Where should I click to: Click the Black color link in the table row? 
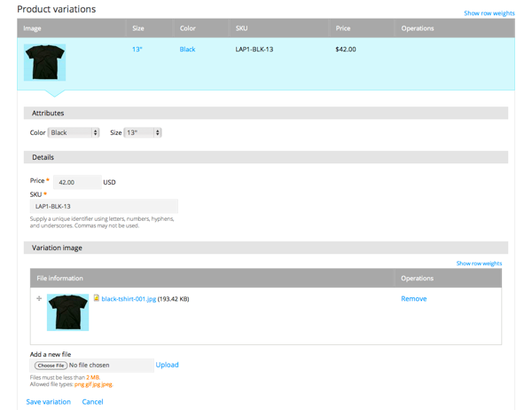187,50
